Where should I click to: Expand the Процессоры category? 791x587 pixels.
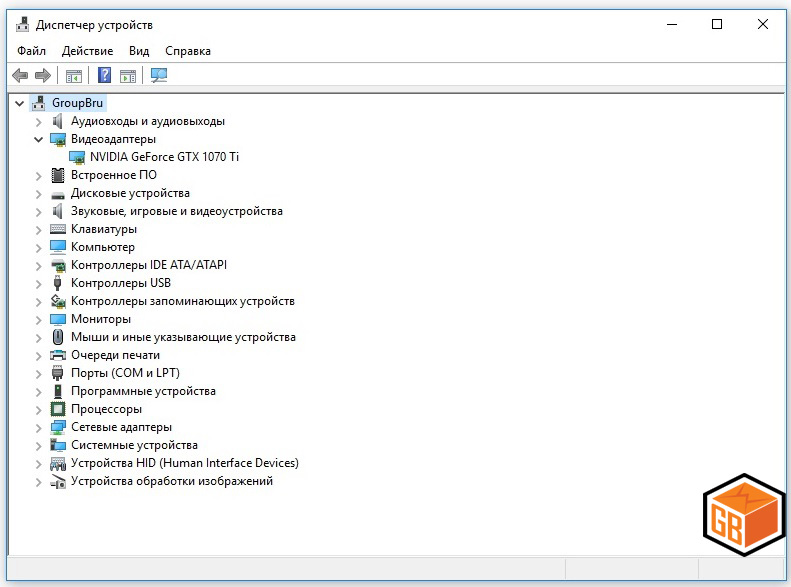coord(38,410)
